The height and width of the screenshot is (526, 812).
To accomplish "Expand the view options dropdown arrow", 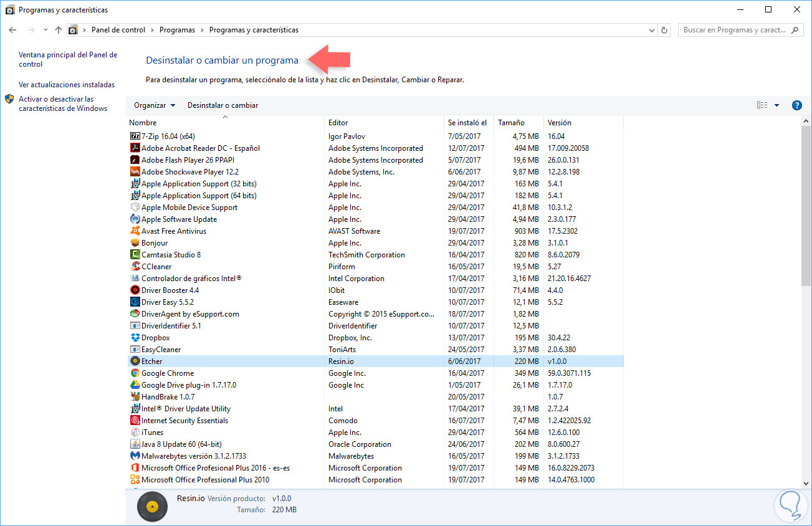I will [x=776, y=105].
